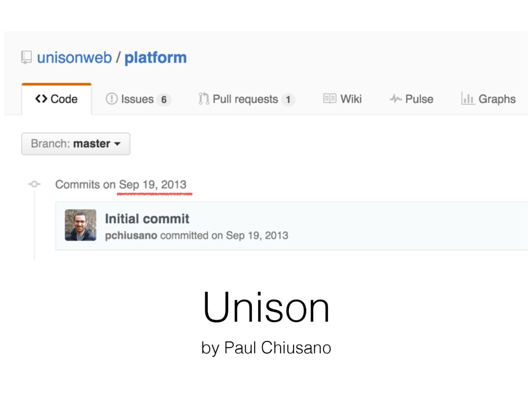Open the Graphs tab

click(488, 99)
